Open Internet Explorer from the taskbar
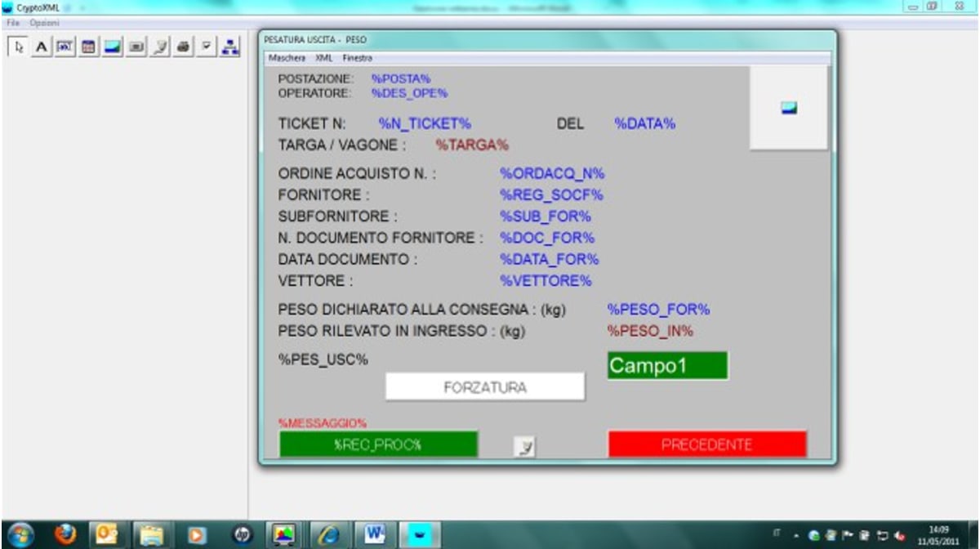 [331, 534]
